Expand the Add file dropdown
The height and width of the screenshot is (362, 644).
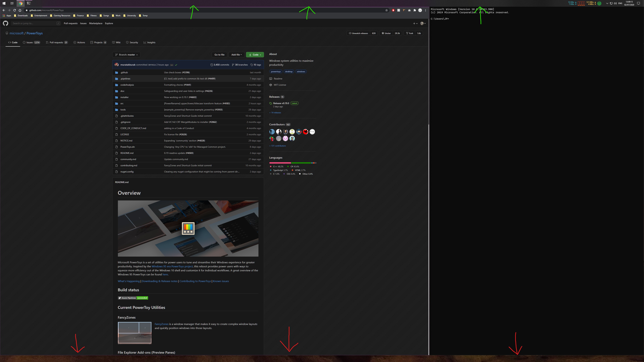tap(236, 55)
